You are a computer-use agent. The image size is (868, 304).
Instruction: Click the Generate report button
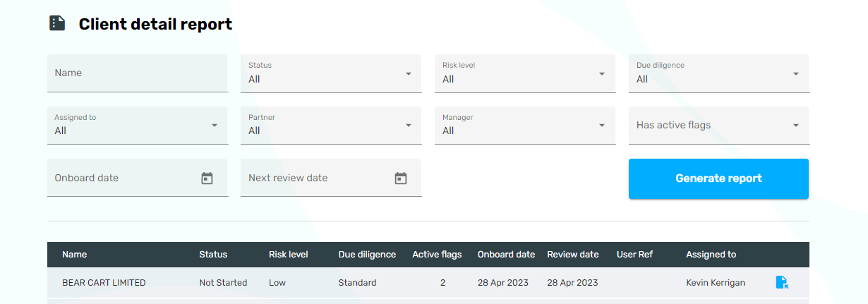tap(718, 178)
